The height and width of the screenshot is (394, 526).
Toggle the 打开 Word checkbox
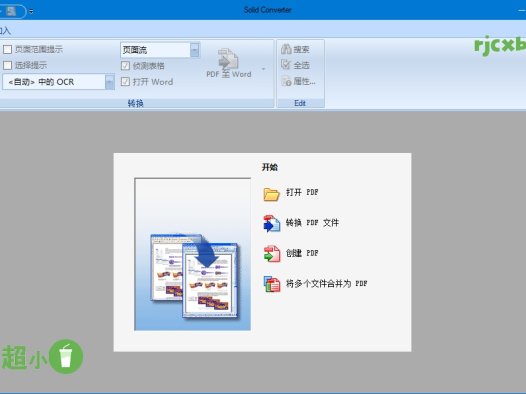[x=125, y=81]
